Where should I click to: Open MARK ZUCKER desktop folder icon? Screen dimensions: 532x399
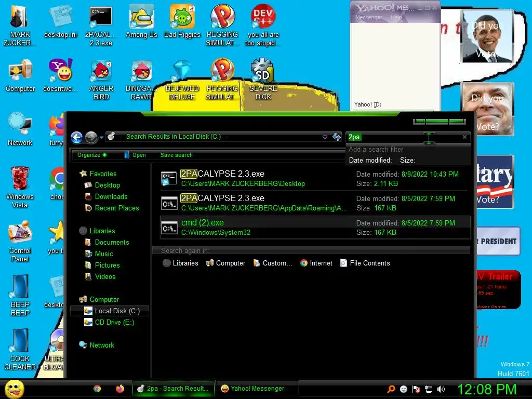[20, 26]
